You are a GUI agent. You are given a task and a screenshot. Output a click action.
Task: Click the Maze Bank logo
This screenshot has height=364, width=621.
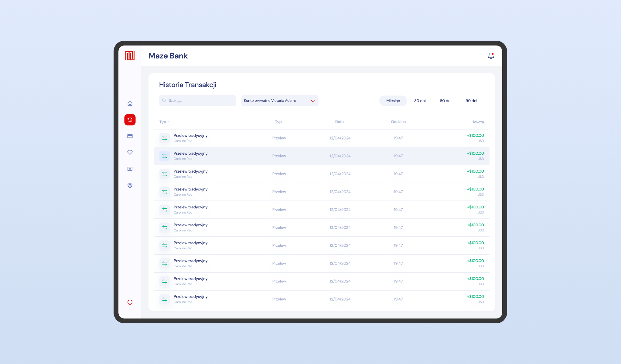tap(130, 56)
